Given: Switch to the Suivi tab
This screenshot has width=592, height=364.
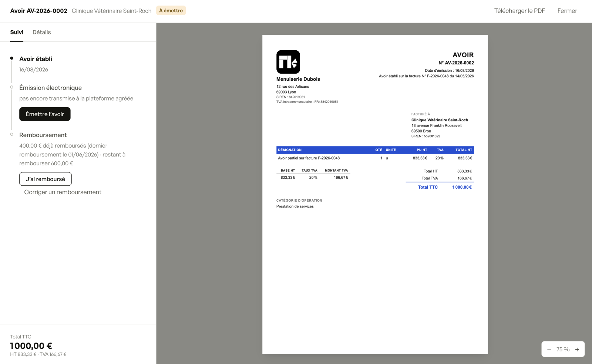Looking at the screenshot, I should tap(17, 32).
